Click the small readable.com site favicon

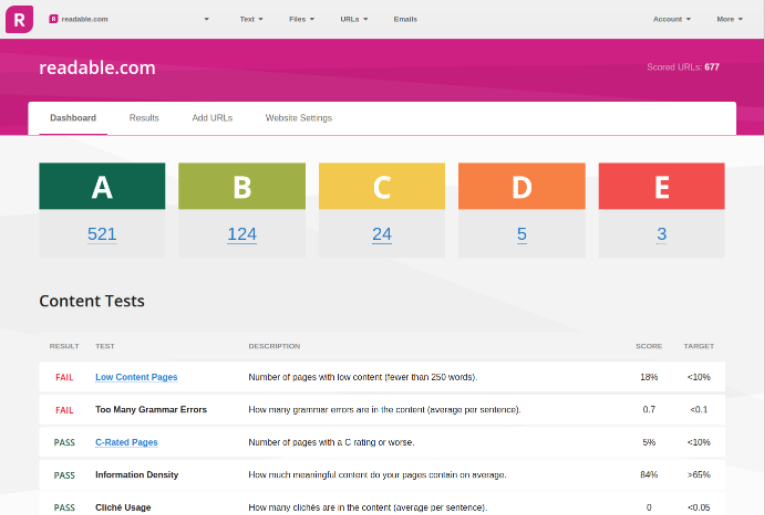pyautogui.click(x=54, y=19)
